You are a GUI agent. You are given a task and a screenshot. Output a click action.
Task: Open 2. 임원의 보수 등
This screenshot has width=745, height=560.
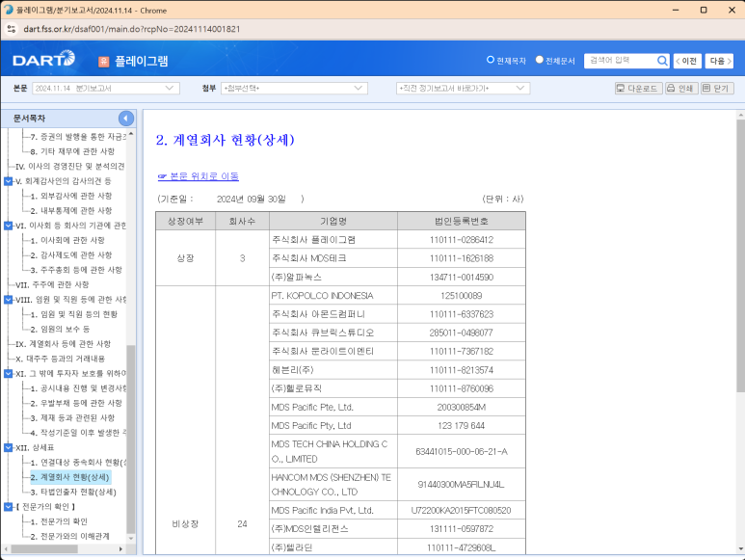tap(60, 330)
